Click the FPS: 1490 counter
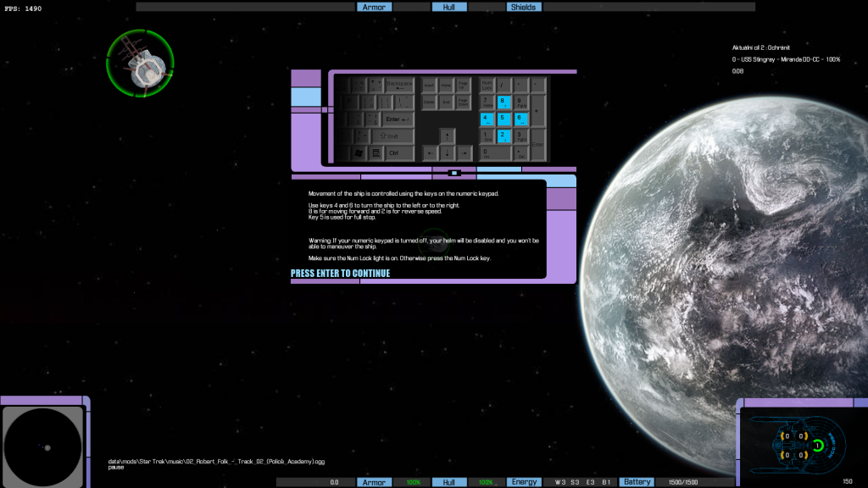 click(x=23, y=8)
